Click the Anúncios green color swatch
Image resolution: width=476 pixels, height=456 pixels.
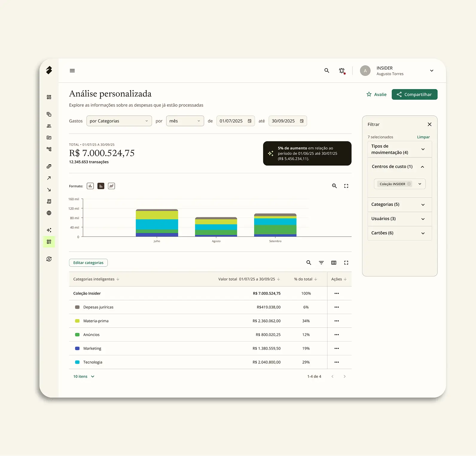click(77, 335)
